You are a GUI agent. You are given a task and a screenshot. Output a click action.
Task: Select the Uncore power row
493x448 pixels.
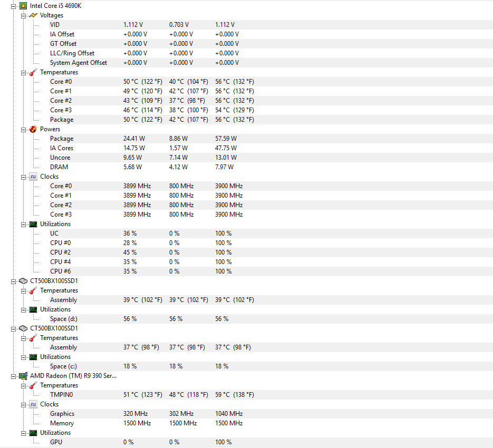point(270,158)
